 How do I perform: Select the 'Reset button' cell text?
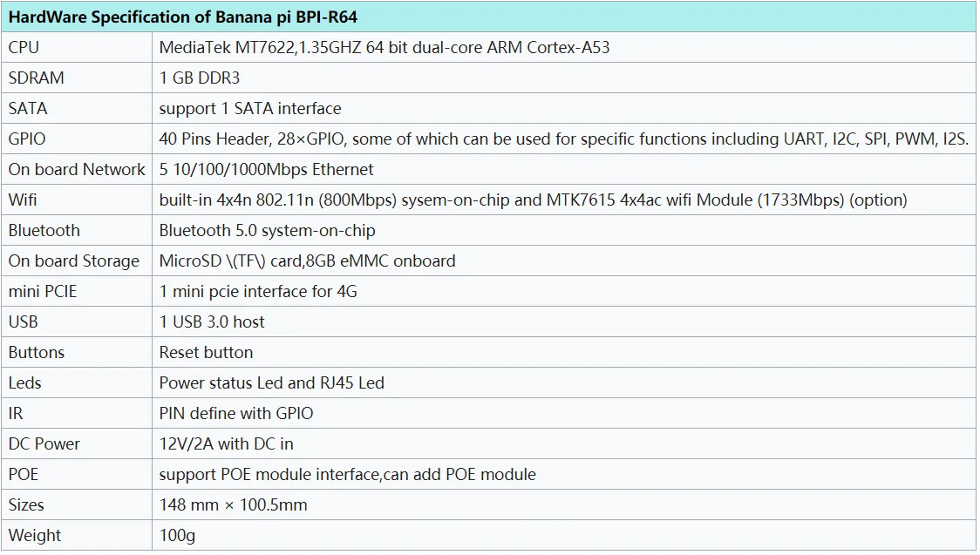[207, 353]
